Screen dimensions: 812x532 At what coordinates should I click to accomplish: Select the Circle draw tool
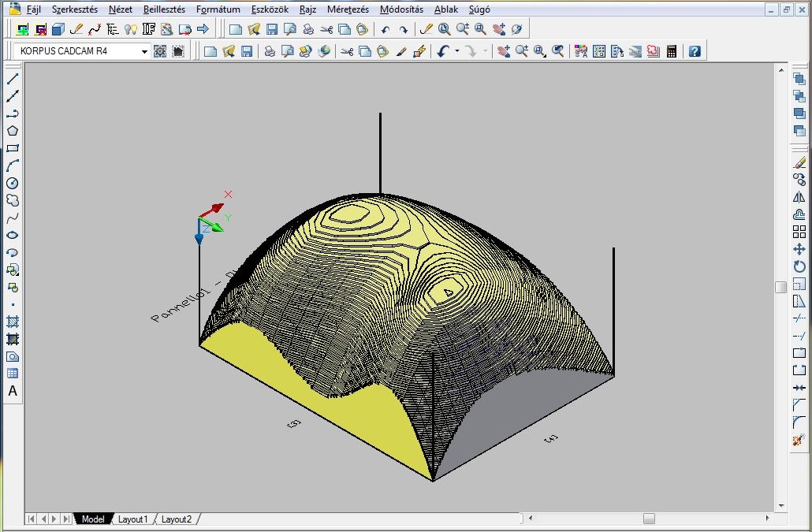13,183
